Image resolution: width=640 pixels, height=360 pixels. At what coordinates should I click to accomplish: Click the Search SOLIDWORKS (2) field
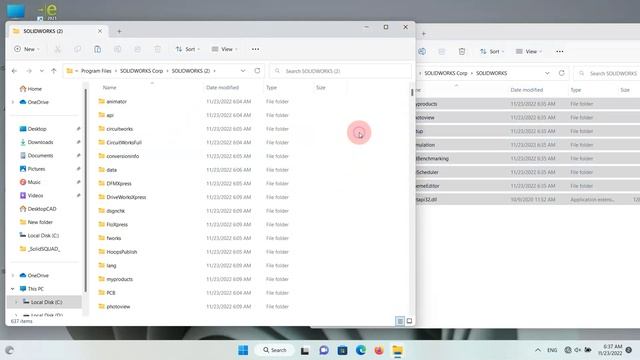tap(341, 71)
